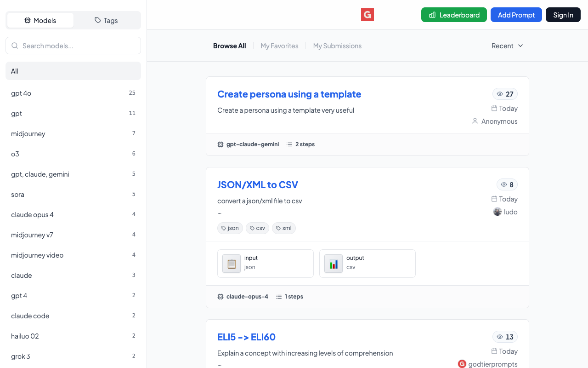Viewport: 588px width, 368px height.
Task: Select the All models filter
Action: click(x=73, y=71)
